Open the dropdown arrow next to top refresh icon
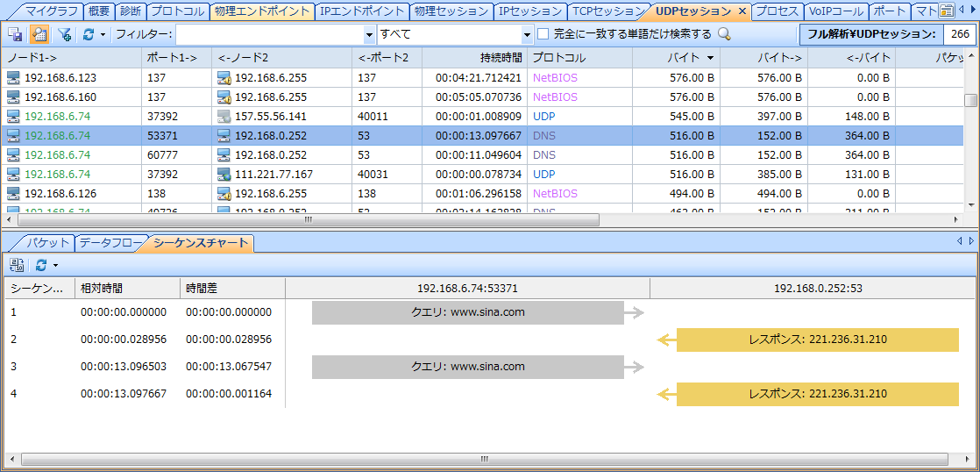980x472 pixels. point(103,34)
